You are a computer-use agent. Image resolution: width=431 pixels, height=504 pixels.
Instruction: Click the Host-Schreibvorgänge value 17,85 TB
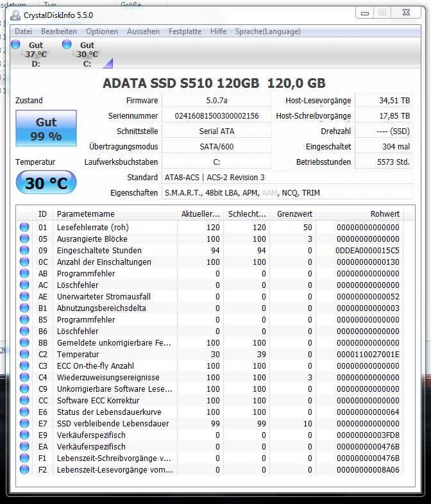(x=384, y=115)
